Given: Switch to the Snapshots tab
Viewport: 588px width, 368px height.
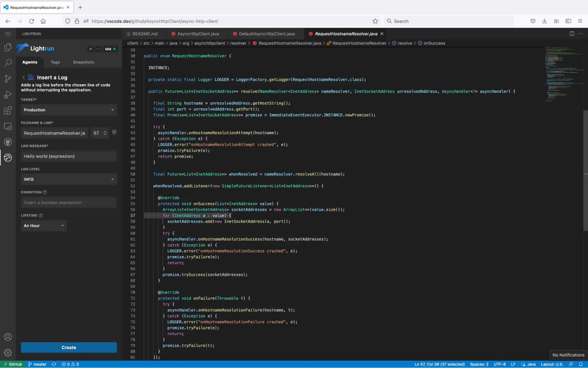Looking at the screenshot, I should click(83, 62).
